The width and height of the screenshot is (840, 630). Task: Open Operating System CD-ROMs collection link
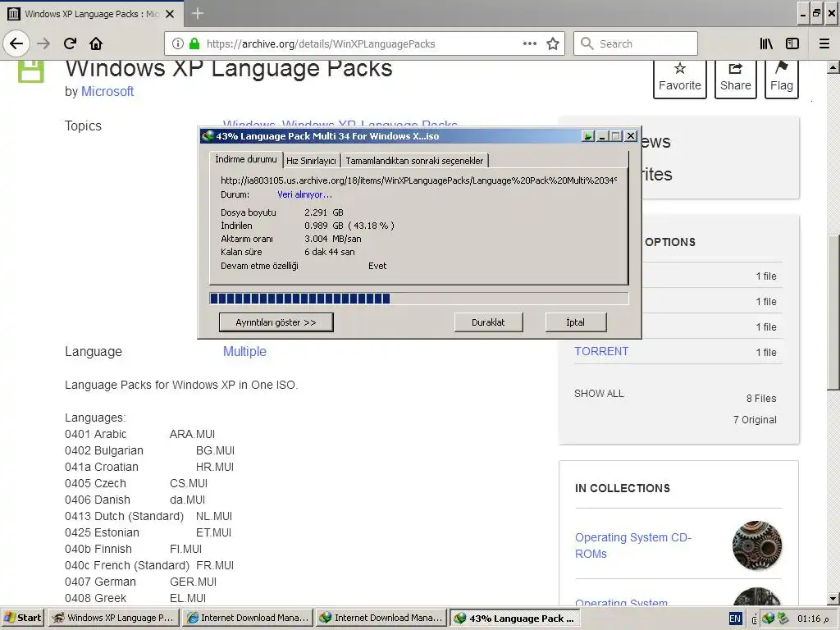[633, 546]
